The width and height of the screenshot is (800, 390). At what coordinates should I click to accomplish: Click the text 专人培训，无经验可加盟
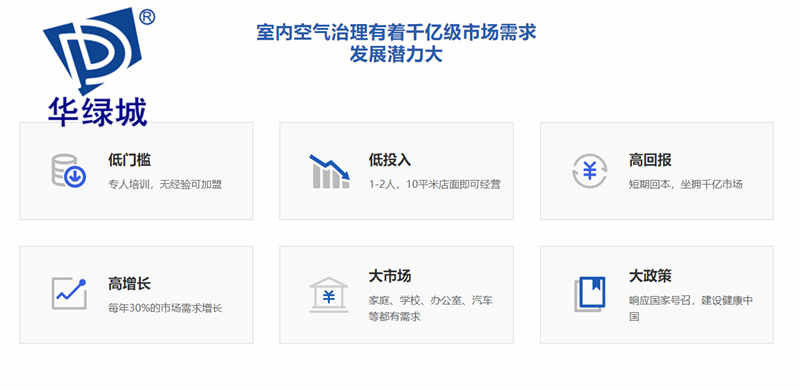(x=165, y=184)
